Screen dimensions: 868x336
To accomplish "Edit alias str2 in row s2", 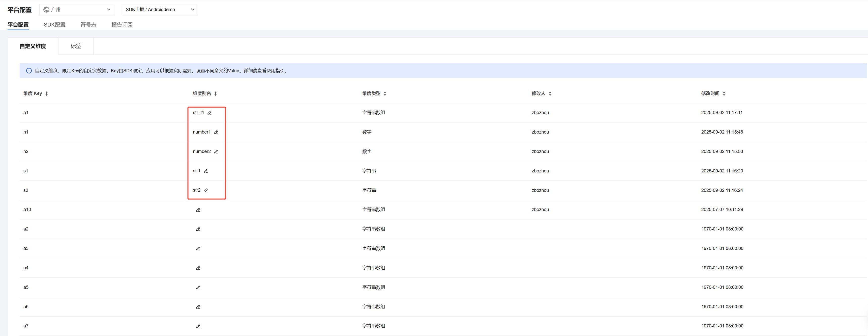I will (205, 191).
